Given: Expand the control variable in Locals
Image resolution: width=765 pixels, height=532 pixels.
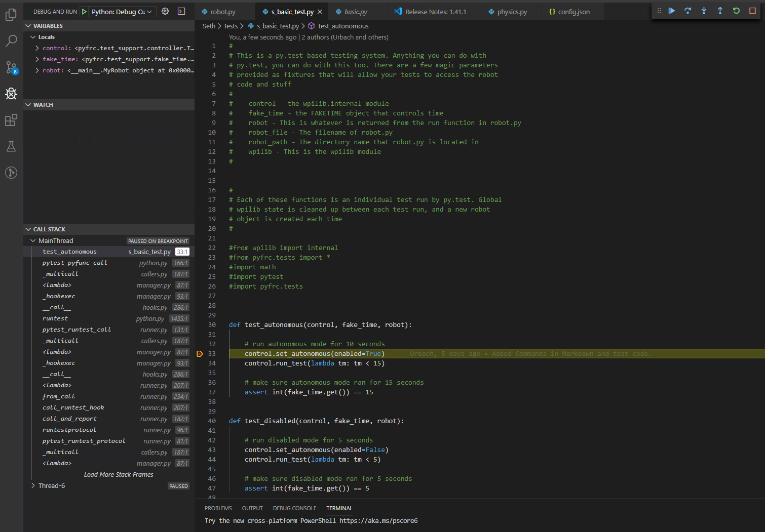Looking at the screenshot, I should coord(37,48).
